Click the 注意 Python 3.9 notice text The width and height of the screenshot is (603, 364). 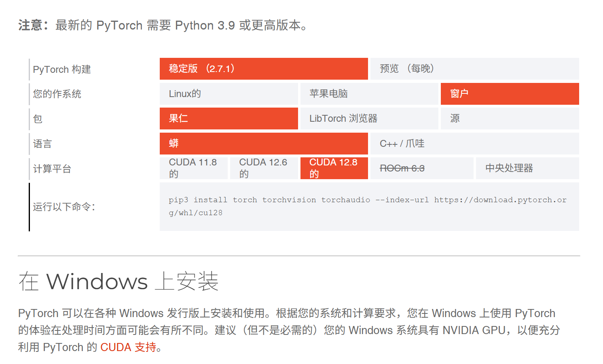(163, 25)
